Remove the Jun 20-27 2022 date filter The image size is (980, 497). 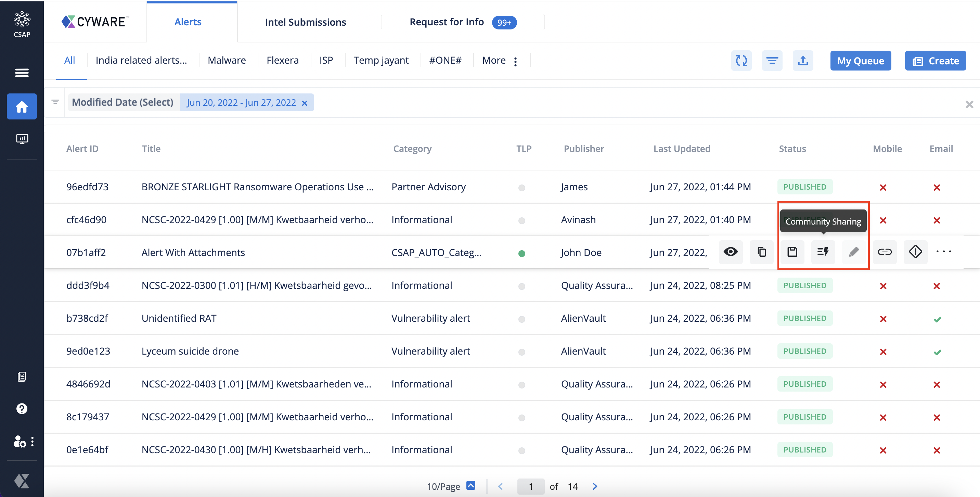tap(305, 102)
